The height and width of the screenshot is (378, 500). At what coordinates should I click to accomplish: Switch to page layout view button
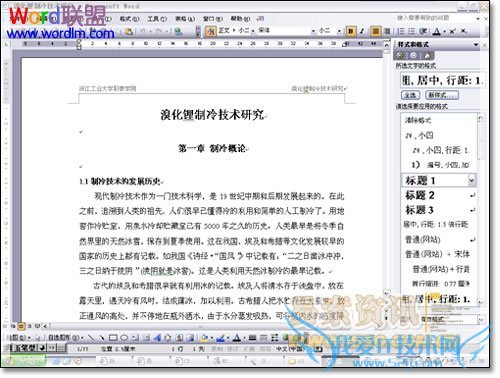point(21,326)
